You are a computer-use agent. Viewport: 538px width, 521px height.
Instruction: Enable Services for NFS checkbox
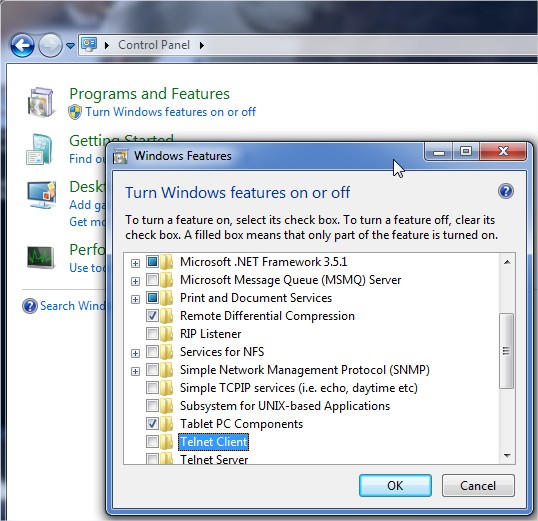tap(152, 351)
